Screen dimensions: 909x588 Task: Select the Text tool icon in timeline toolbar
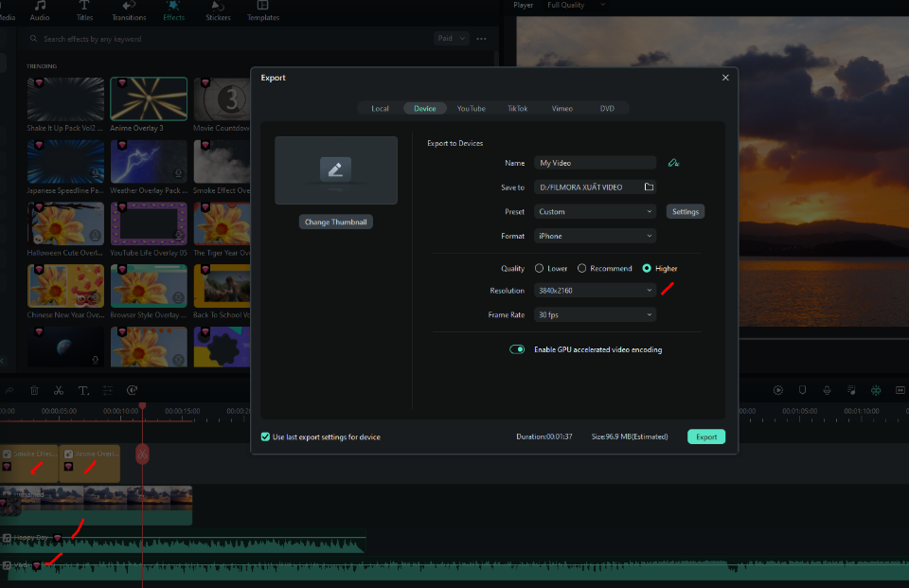[83, 390]
